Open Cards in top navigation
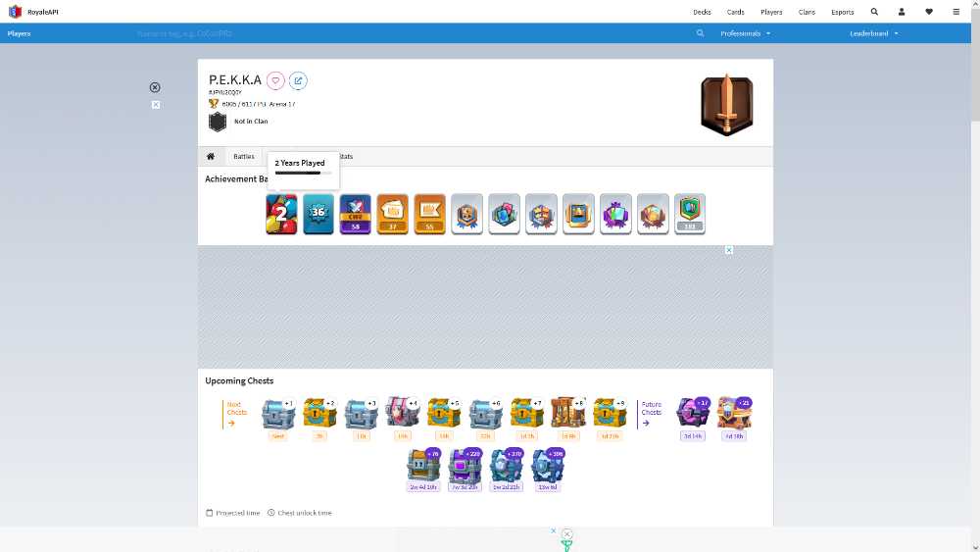Viewport: 980px width, 552px height. [x=736, y=12]
